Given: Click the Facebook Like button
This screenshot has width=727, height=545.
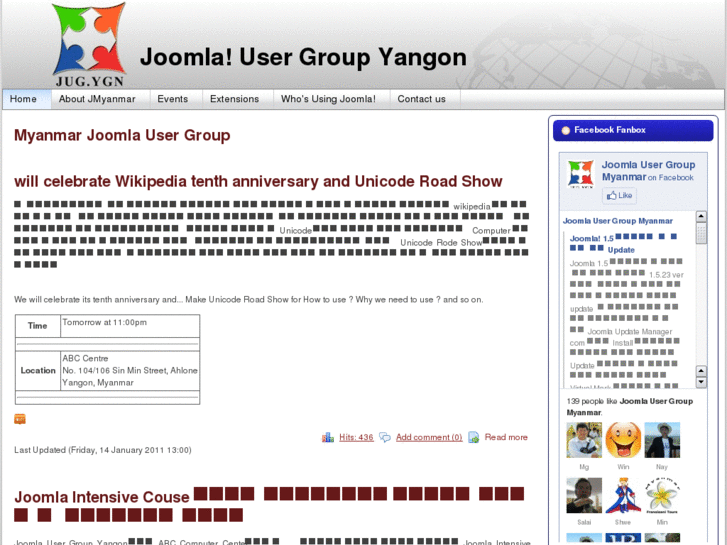Looking at the screenshot, I should (x=619, y=196).
